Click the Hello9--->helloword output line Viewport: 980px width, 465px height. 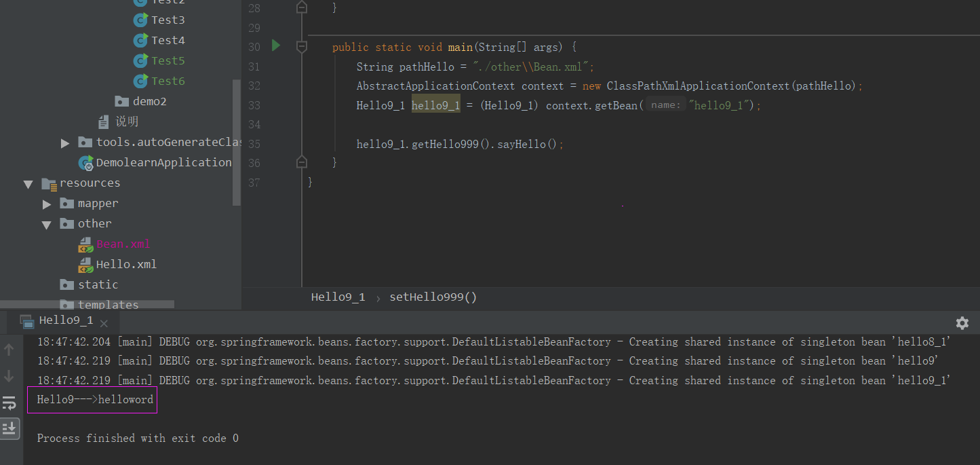point(95,400)
